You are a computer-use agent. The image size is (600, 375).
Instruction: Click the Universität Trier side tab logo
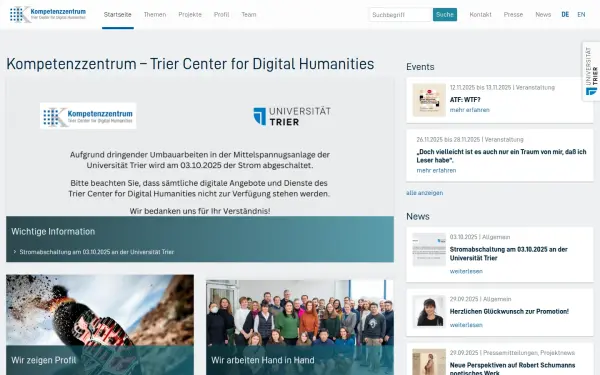[591, 71]
